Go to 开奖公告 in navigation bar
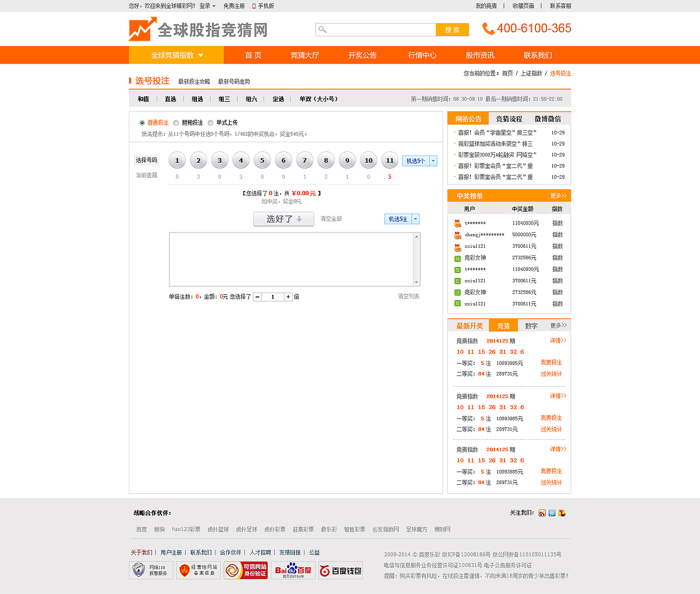The image size is (700, 594). point(363,55)
